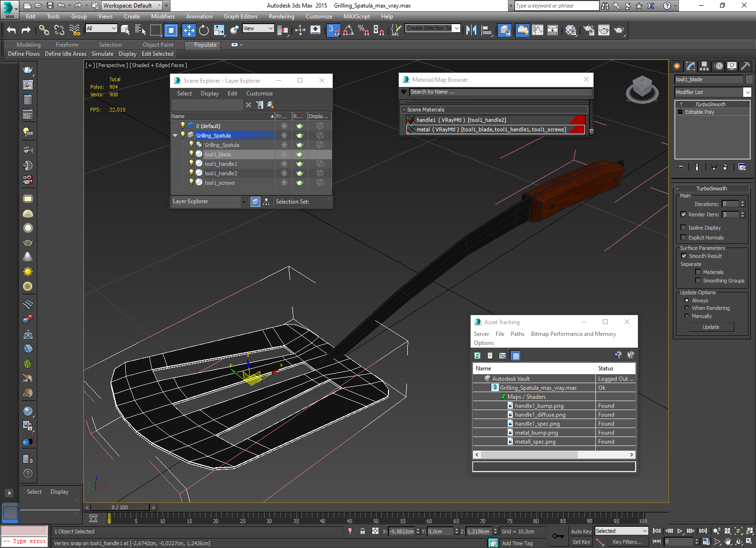Toggle tool1_blade visibility lightbulb
Image resolution: width=756 pixels, height=548 pixels.
coord(191,154)
